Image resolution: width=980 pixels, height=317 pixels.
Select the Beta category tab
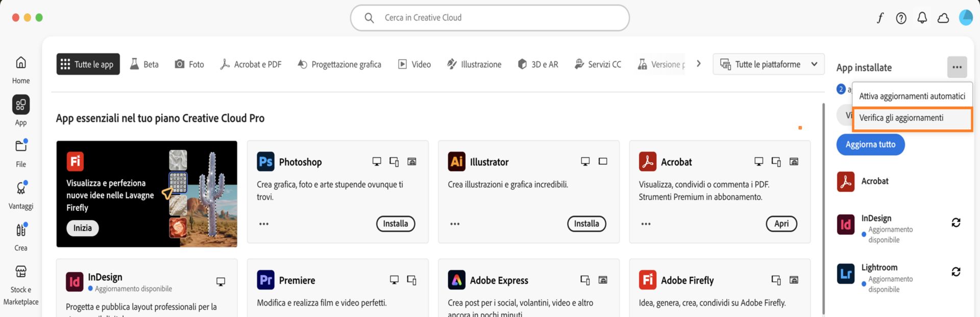(144, 64)
